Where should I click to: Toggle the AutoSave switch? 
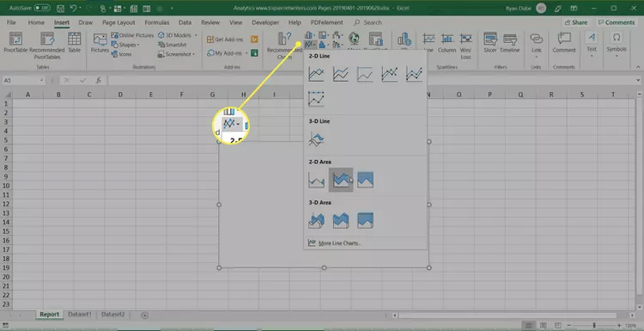(42, 8)
